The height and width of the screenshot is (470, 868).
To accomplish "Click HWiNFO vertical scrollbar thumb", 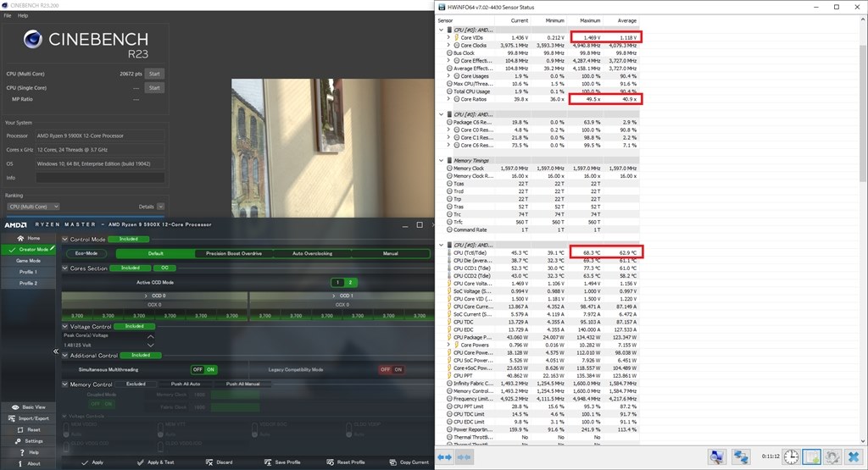I will pyautogui.click(x=862, y=113).
